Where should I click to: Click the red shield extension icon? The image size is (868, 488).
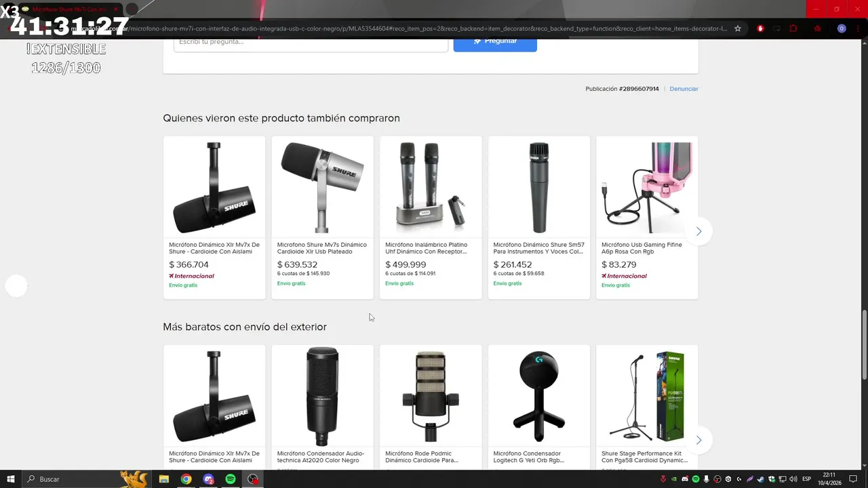click(760, 28)
